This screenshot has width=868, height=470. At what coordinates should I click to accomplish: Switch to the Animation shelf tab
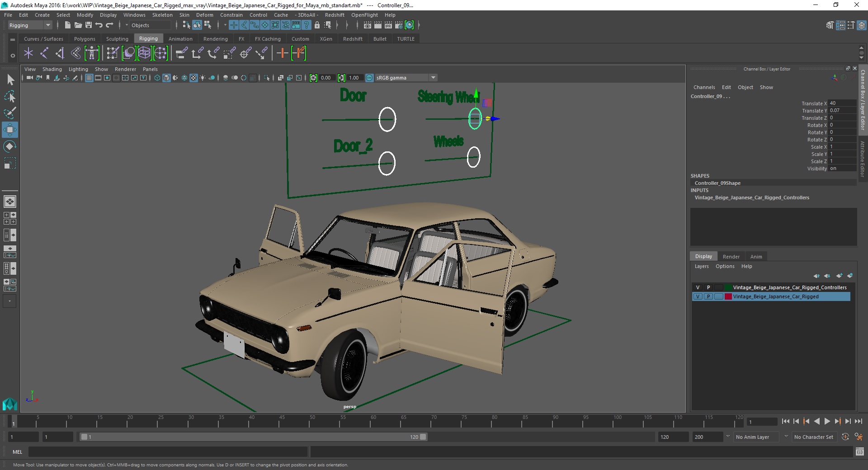180,39
